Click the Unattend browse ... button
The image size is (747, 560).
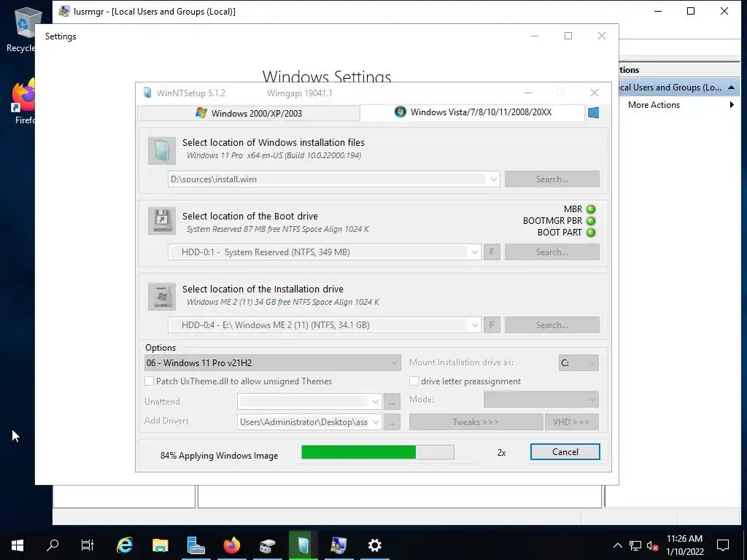coord(392,402)
